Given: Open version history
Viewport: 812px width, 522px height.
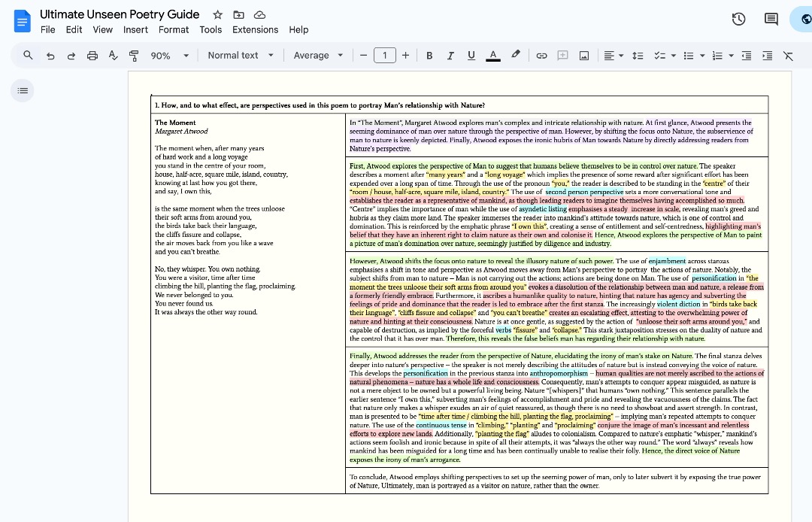Looking at the screenshot, I should point(738,19).
